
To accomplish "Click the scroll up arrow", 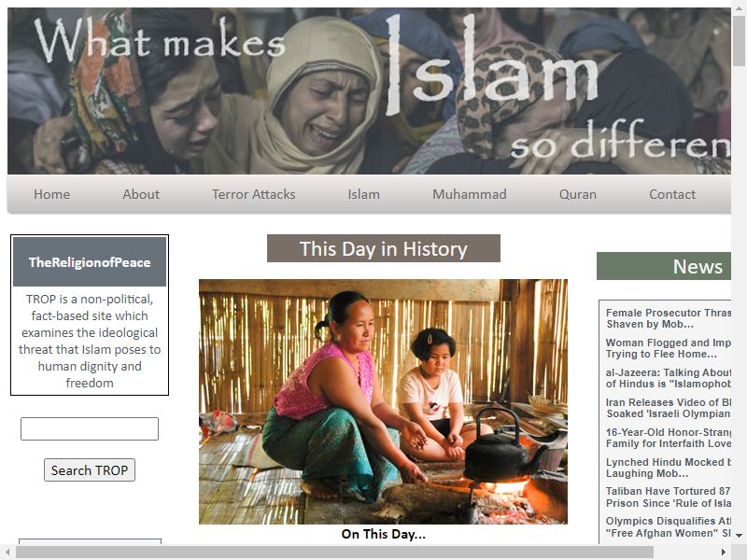I will click(739, 7).
